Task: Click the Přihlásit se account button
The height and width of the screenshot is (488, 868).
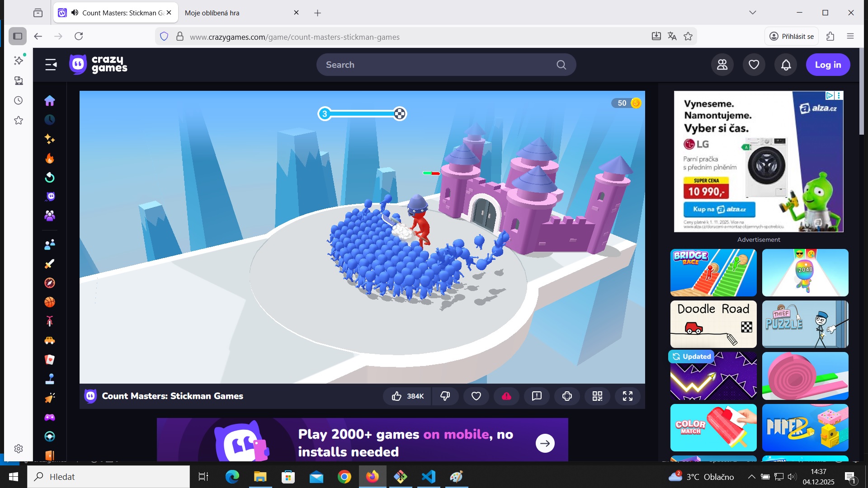Action: click(x=792, y=36)
